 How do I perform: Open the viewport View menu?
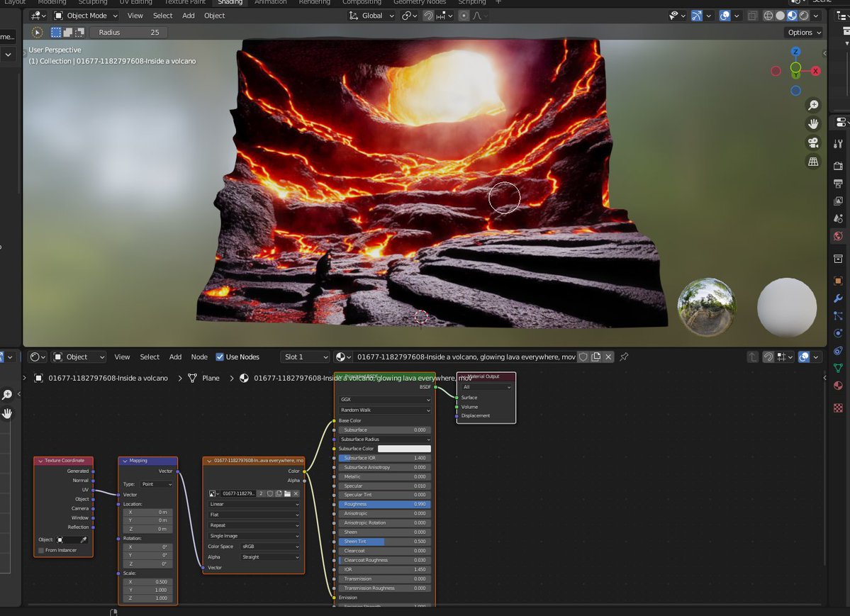(x=135, y=16)
